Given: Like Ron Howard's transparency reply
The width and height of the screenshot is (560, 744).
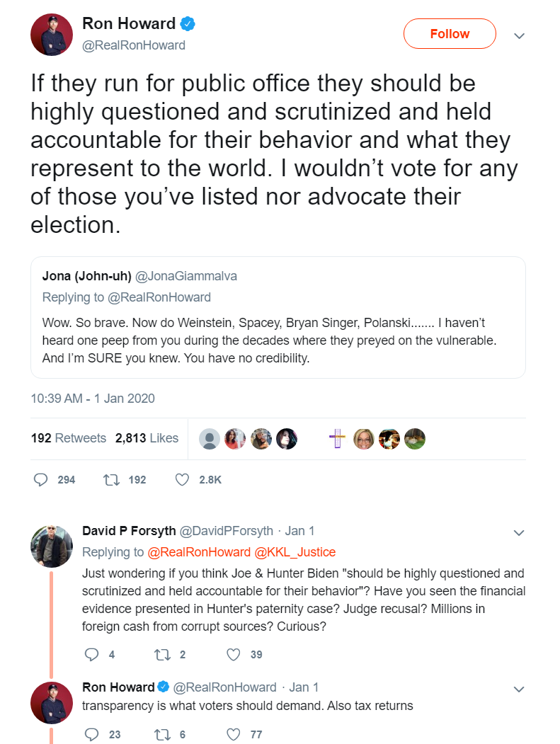Looking at the screenshot, I should pos(233,734).
